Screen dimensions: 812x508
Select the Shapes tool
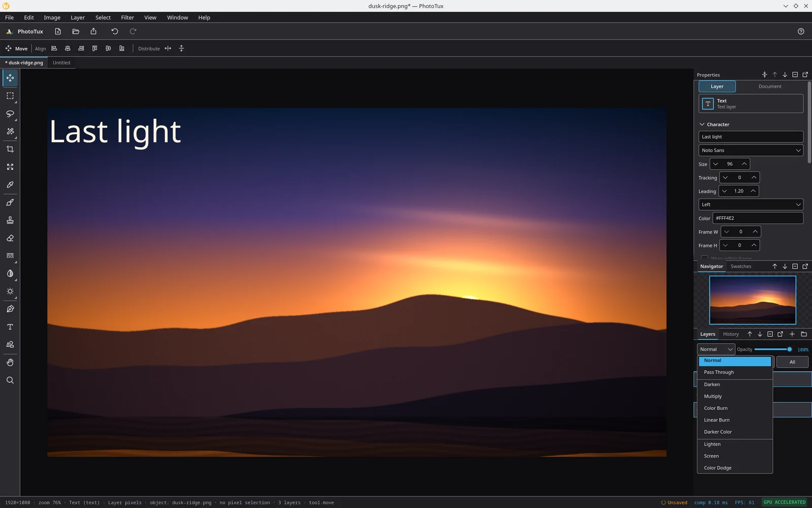(x=10, y=344)
